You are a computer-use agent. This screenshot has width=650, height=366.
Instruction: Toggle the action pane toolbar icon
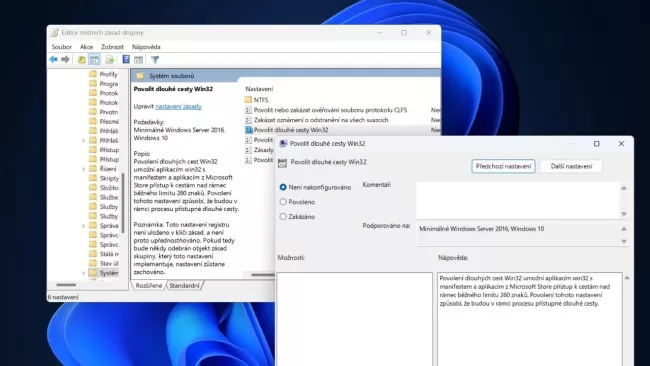(x=138, y=60)
